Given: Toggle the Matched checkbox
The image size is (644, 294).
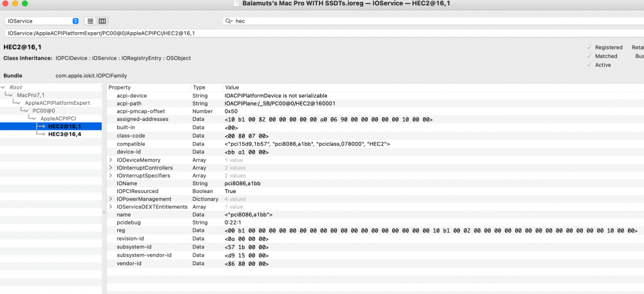Looking at the screenshot, I should click(x=589, y=56).
